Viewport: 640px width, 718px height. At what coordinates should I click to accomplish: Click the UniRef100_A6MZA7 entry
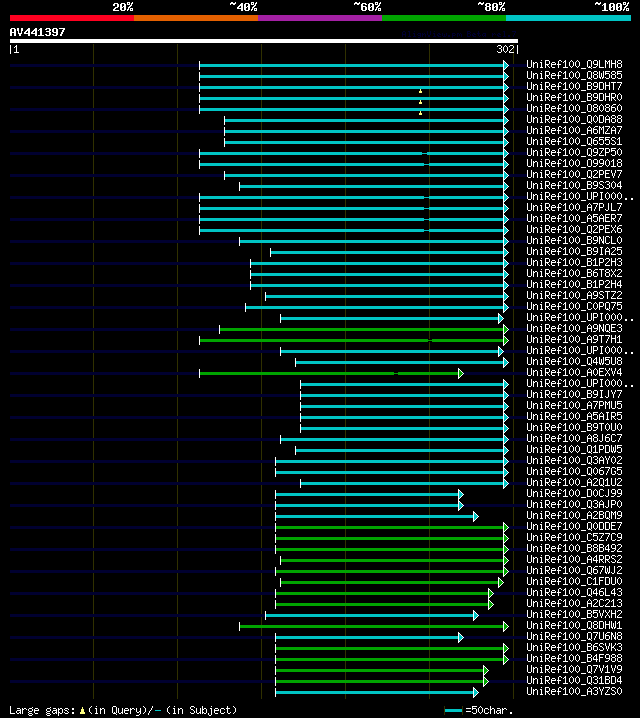coord(574,130)
